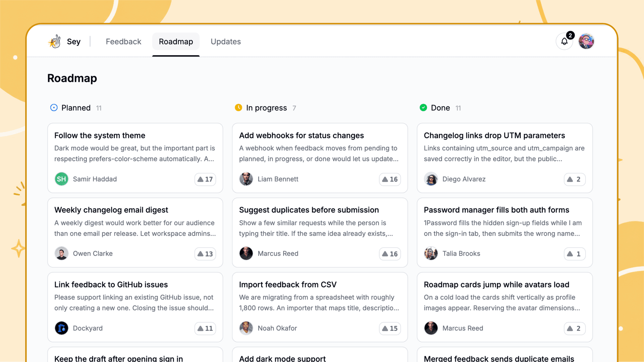The image size is (644, 362).
Task: Click the Sey workspace name
Action: 74,42
